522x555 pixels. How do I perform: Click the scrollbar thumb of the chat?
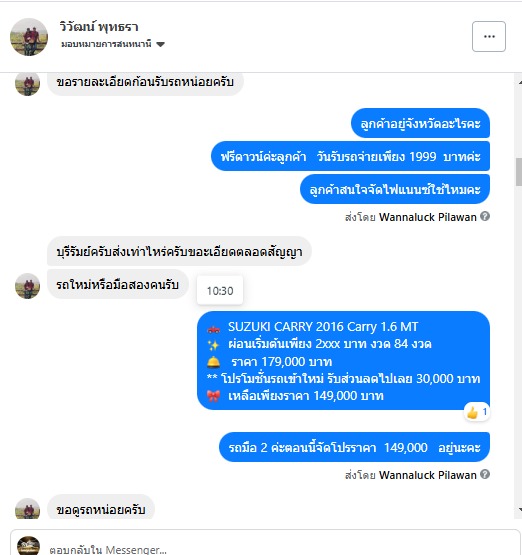(518, 172)
